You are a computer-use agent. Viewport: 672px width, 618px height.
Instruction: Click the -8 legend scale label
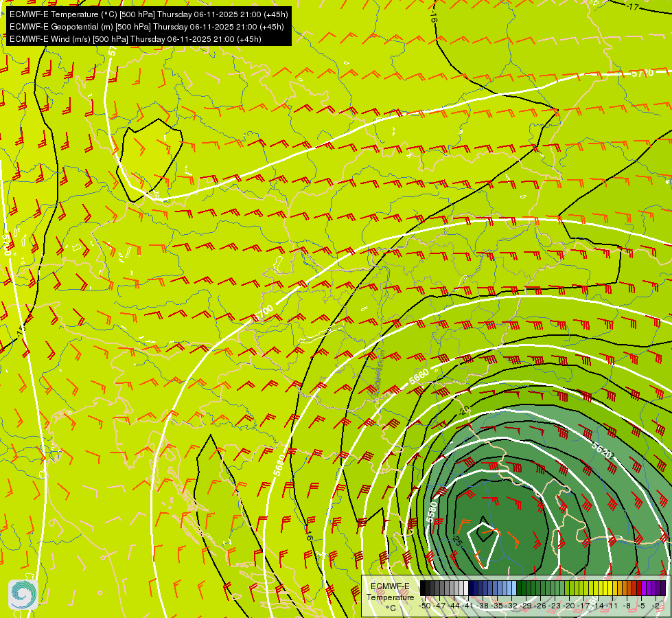(627, 606)
